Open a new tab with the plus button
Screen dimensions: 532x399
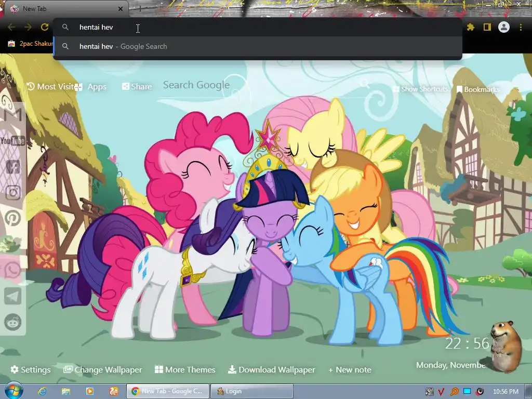point(140,9)
